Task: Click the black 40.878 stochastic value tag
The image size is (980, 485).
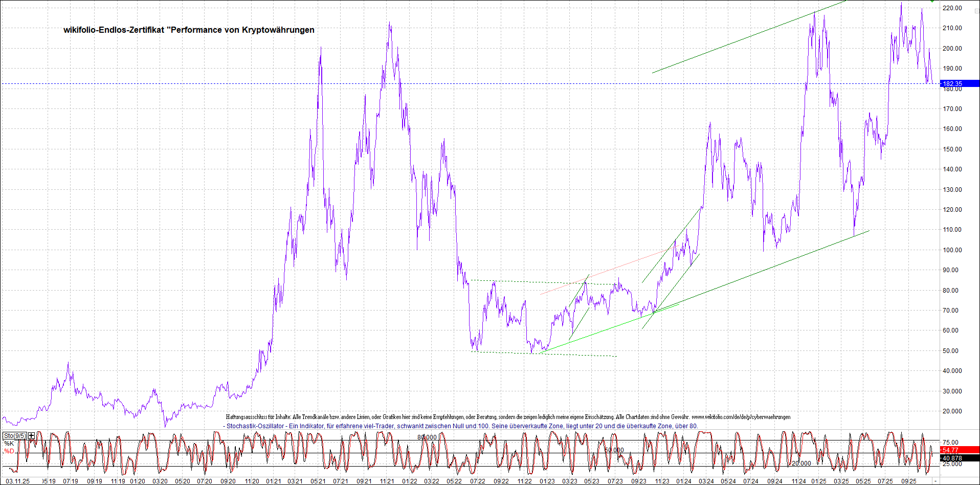Action: point(959,458)
